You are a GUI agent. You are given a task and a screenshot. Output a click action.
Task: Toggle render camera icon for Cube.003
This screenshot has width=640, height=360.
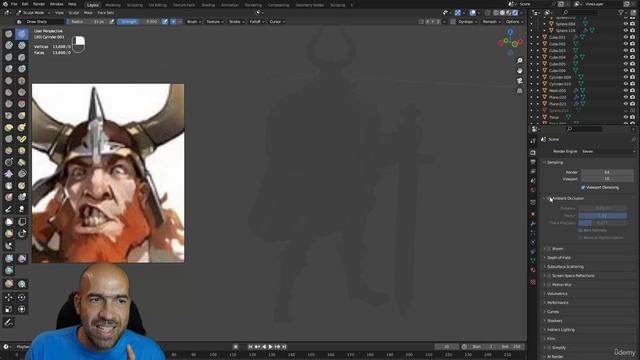tap(632, 51)
